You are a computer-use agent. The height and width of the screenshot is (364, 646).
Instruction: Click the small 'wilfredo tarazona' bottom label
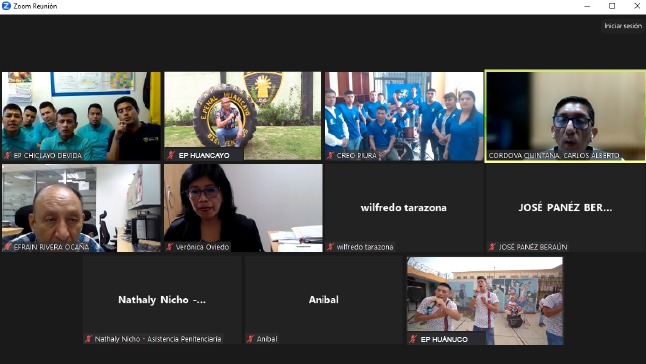pyautogui.click(x=365, y=247)
